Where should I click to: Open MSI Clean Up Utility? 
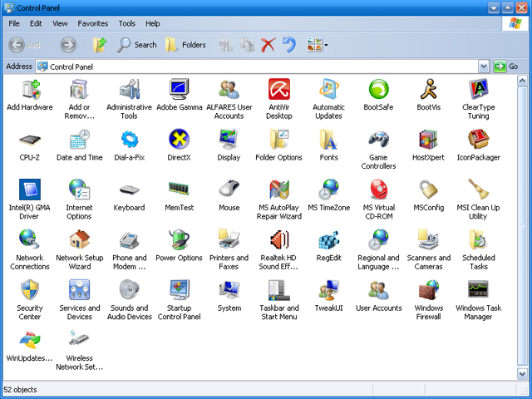click(479, 199)
